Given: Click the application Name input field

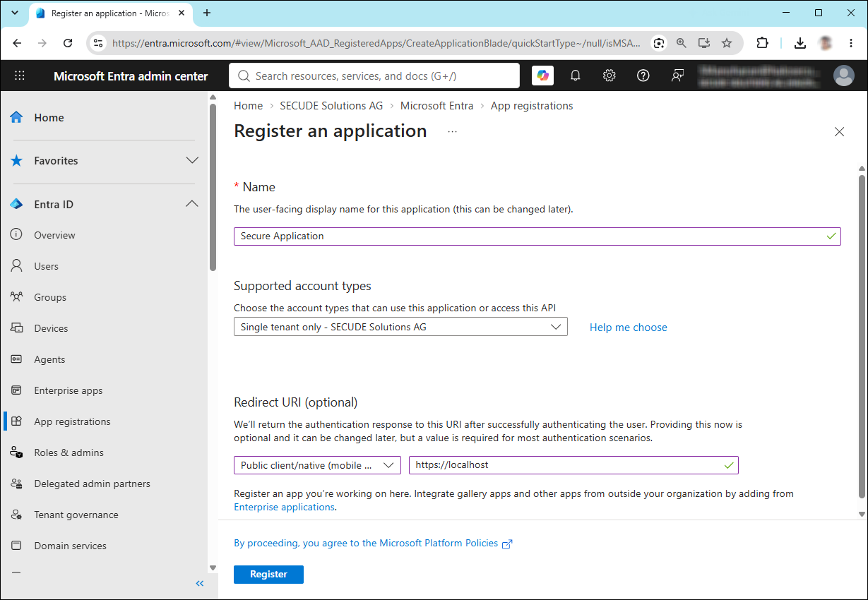Looking at the screenshot, I should (x=537, y=236).
